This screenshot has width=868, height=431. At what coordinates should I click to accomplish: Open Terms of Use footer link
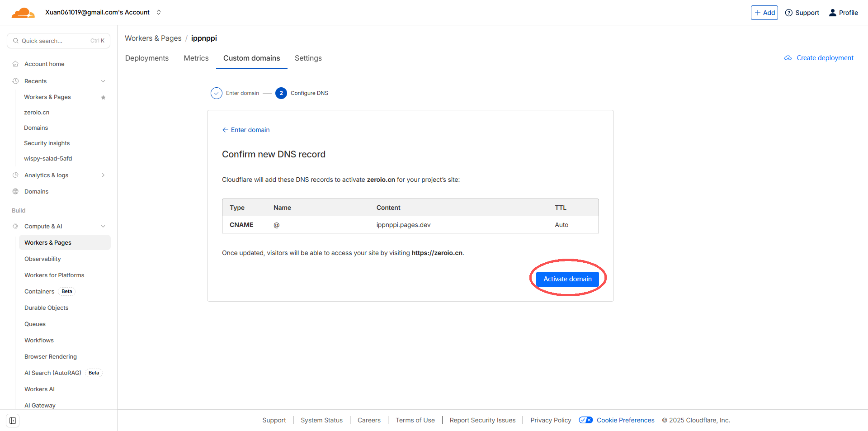point(415,420)
